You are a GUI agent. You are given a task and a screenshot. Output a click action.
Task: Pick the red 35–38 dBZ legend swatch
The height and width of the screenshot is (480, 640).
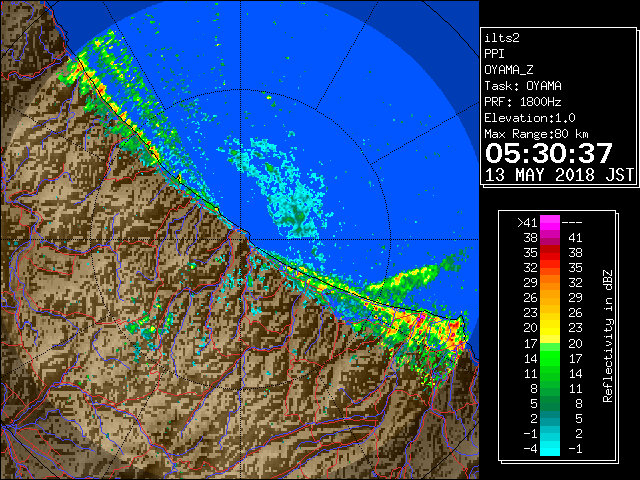tap(550, 253)
